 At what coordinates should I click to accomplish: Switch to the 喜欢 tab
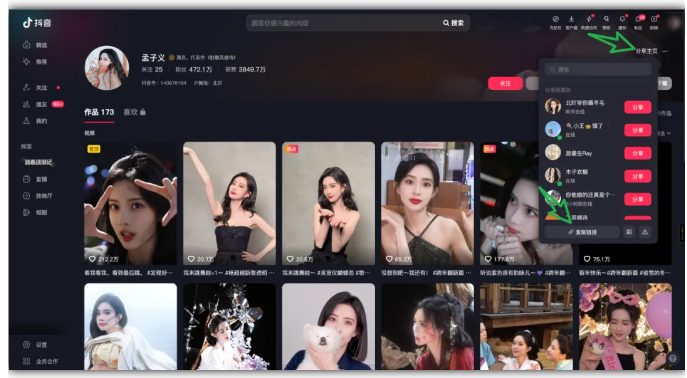click(135, 112)
